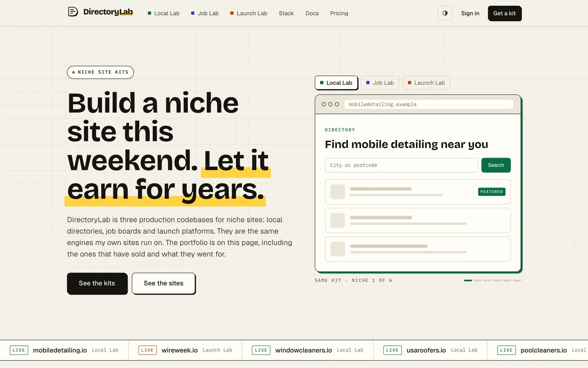This screenshot has height=368, width=588.
Task: View the Pricing page
Action: pyautogui.click(x=339, y=13)
